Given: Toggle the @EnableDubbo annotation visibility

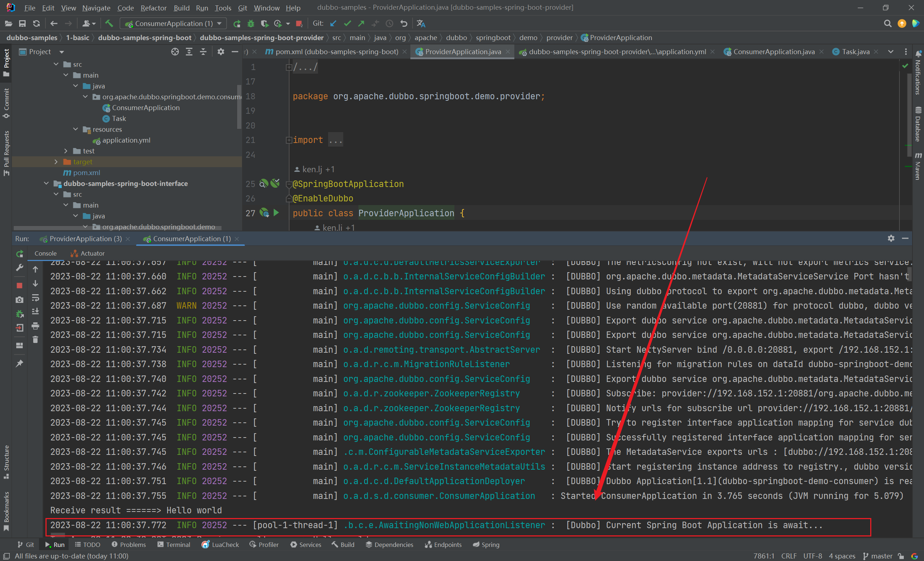Looking at the screenshot, I should pos(288,198).
